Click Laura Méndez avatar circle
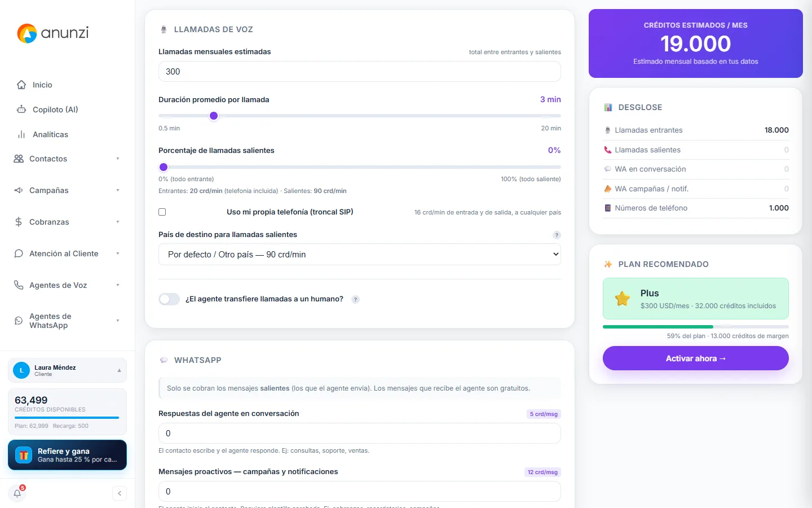The image size is (812, 508). click(x=21, y=370)
